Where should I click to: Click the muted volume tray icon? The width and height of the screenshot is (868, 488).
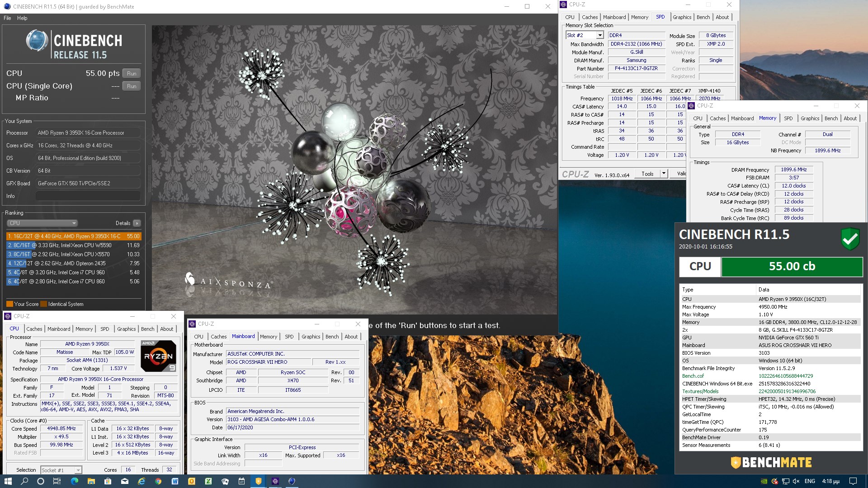pos(796,481)
